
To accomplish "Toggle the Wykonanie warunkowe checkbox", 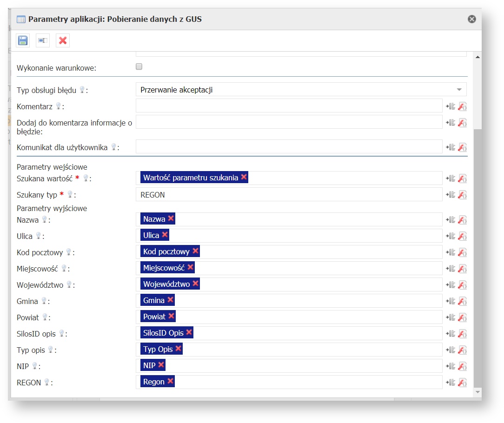I will click(139, 67).
